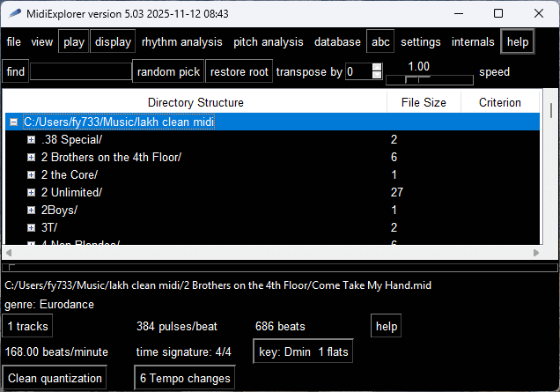Sort by File Size column header
The height and width of the screenshot is (392, 560).
pos(424,102)
